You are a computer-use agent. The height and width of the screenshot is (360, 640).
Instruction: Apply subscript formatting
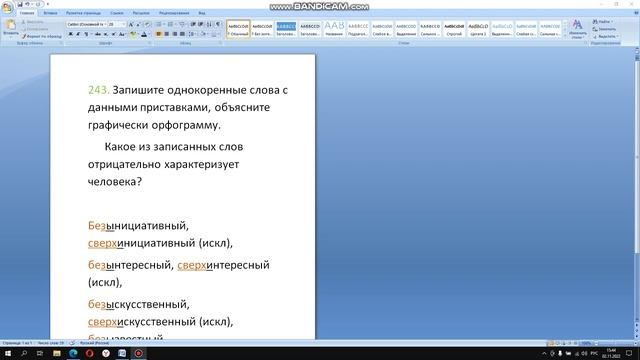coord(106,34)
